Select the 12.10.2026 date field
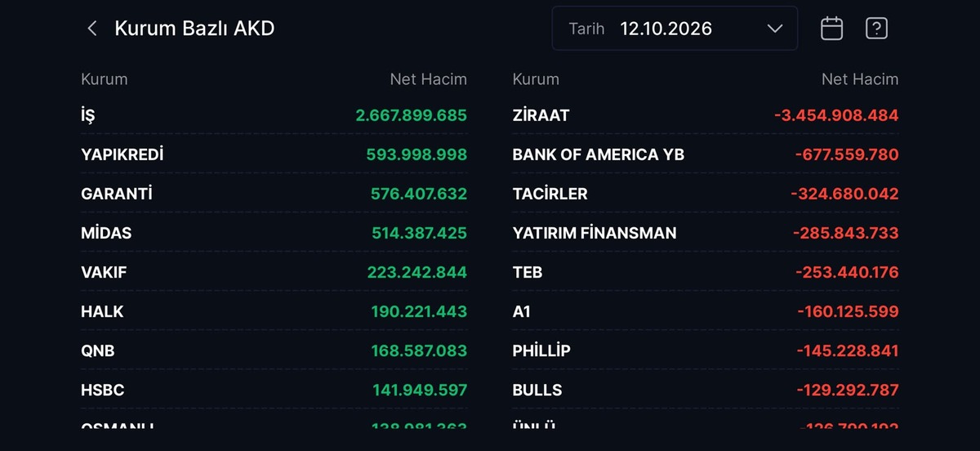The width and height of the screenshot is (980, 451). point(675,29)
